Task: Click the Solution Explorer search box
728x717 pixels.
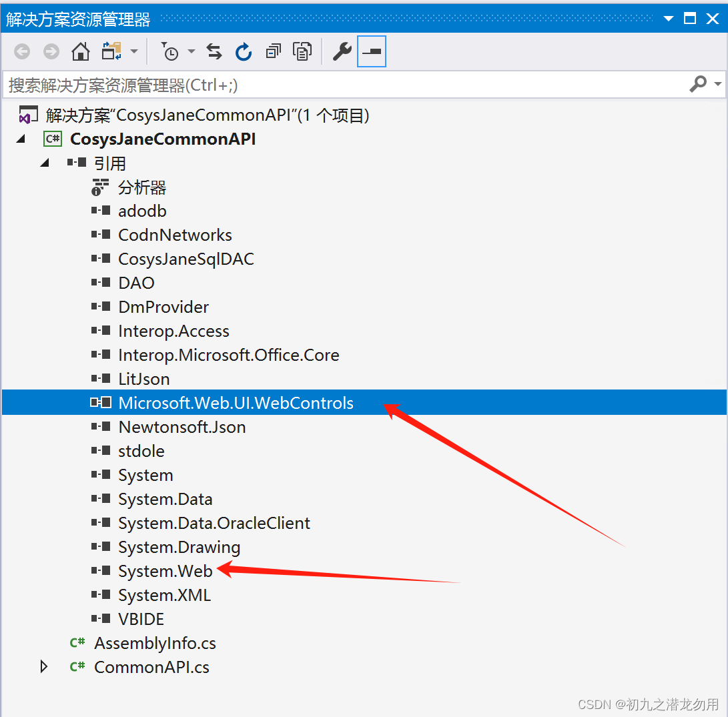Action: (x=344, y=85)
